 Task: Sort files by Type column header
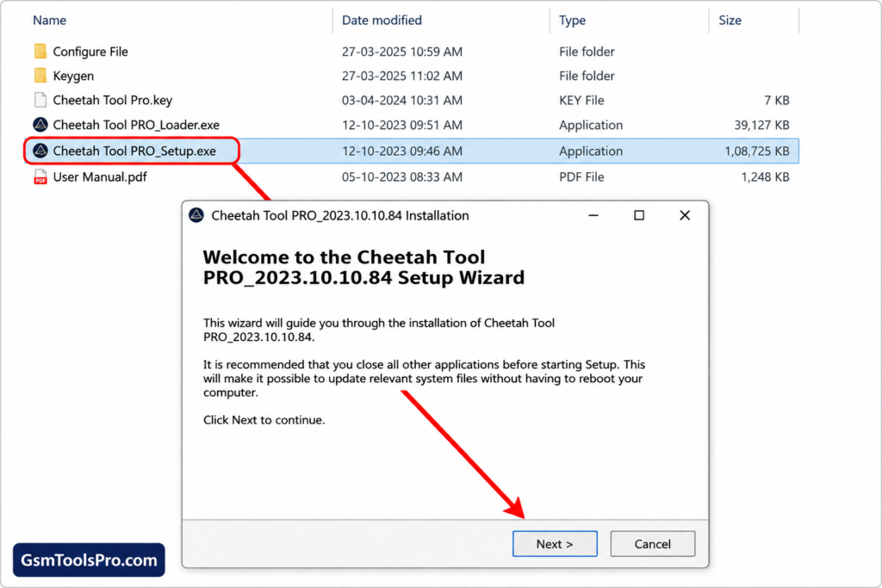click(572, 21)
